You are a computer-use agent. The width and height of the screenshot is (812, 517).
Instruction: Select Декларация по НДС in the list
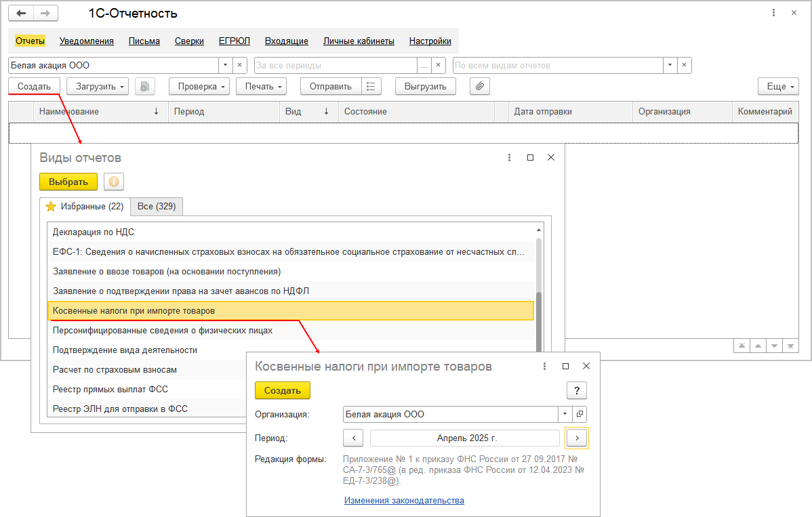(x=291, y=232)
